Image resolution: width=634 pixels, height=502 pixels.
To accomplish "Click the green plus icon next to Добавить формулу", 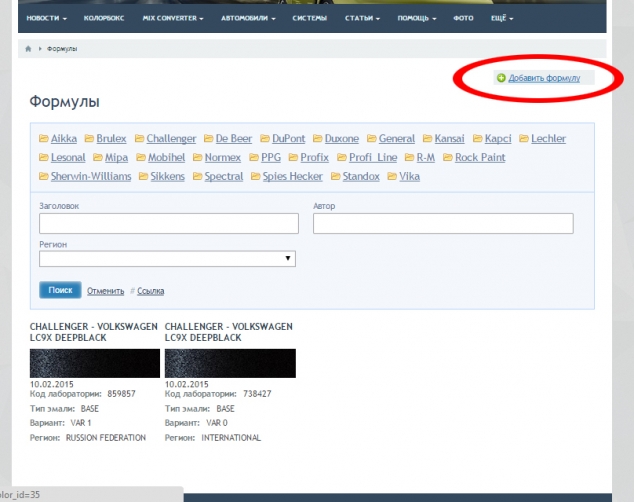I will (501, 78).
